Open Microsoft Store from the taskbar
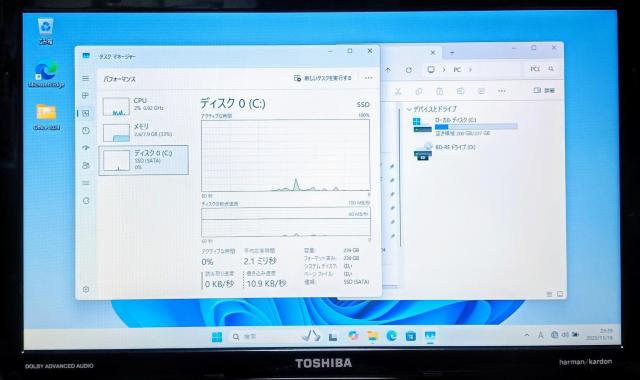This screenshot has width=640, height=380. 411,336
